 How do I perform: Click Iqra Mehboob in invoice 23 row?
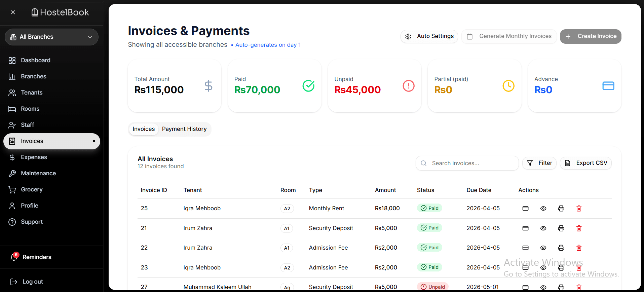click(x=202, y=268)
